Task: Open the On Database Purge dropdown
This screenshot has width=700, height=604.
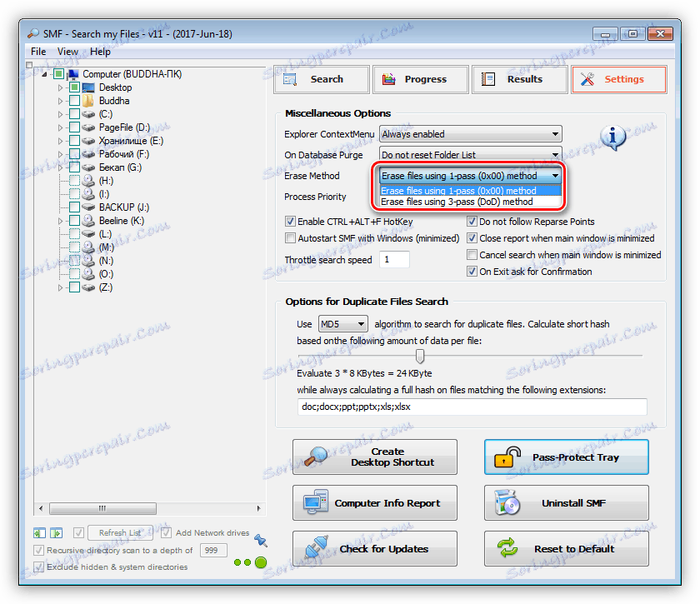Action: pyautogui.click(x=471, y=154)
